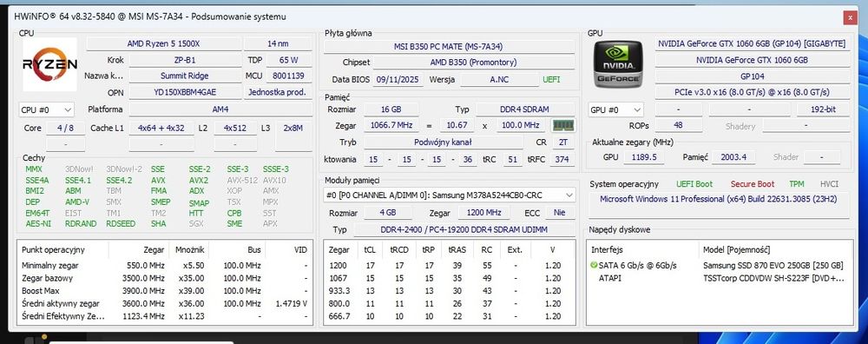Select the 'Summit Ridge' codename field
Screen dimensions: 868x344
coord(185,76)
